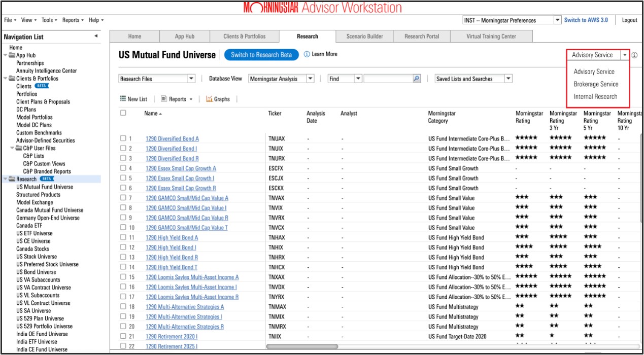Click into the Find search text field
This screenshot has width=644, height=355.
click(x=388, y=79)
